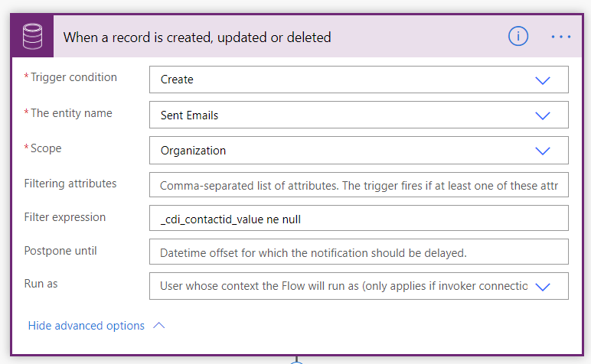Click the 'Trigger condition' field label
Screen dimensions: 591x364
[x=73, y=77]
